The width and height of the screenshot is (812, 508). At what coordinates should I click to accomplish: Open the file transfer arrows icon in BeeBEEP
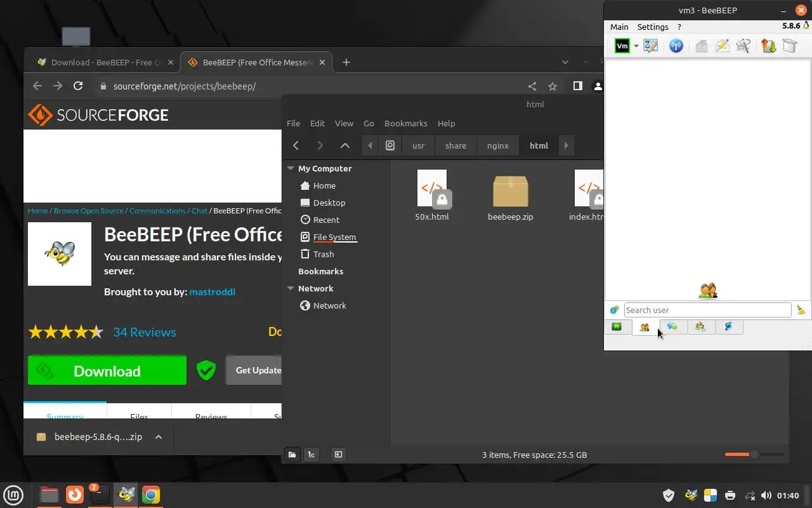pyautogui.click(x=768, y=46)
